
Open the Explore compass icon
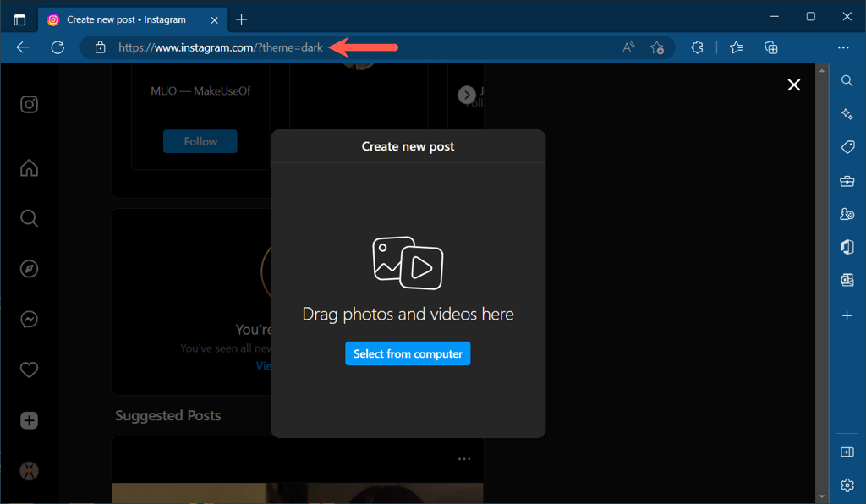pos(29,269)
